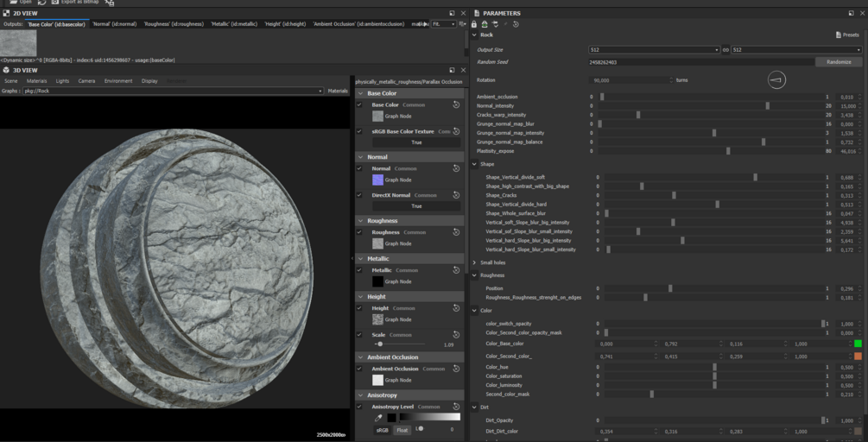Open the Environment menu in 3D View
The image size is (868, 442).
118,81
